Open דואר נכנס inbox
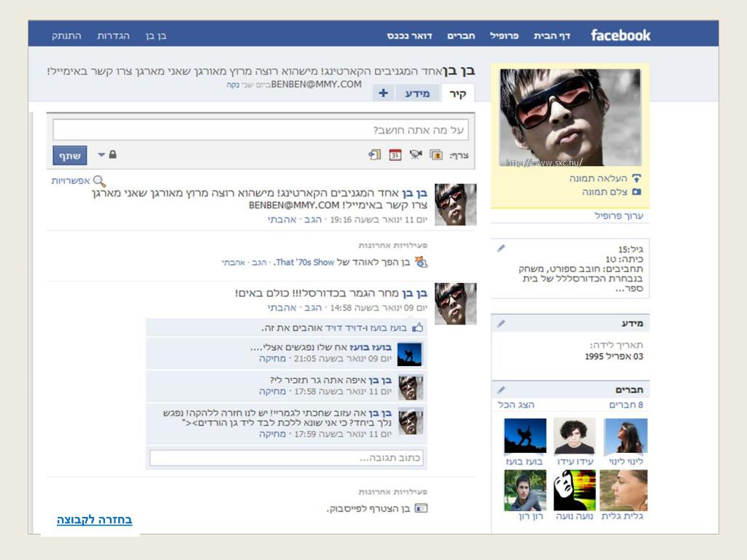747x560 pixels. pyautogui.click(x=409, y=36)
